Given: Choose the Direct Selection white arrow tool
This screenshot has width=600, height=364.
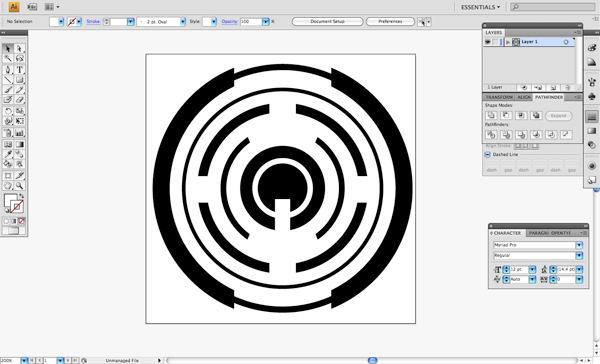Looking at the screenshot, I should click(20, 48).
